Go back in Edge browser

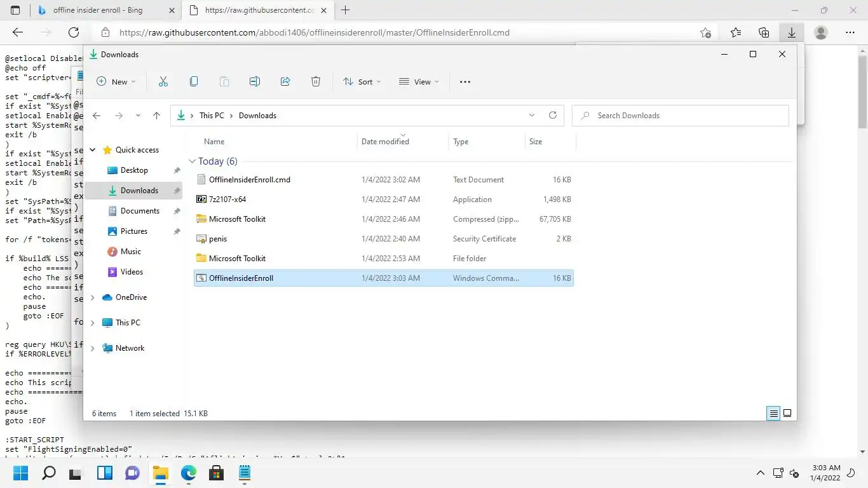[x=18, y=32]
